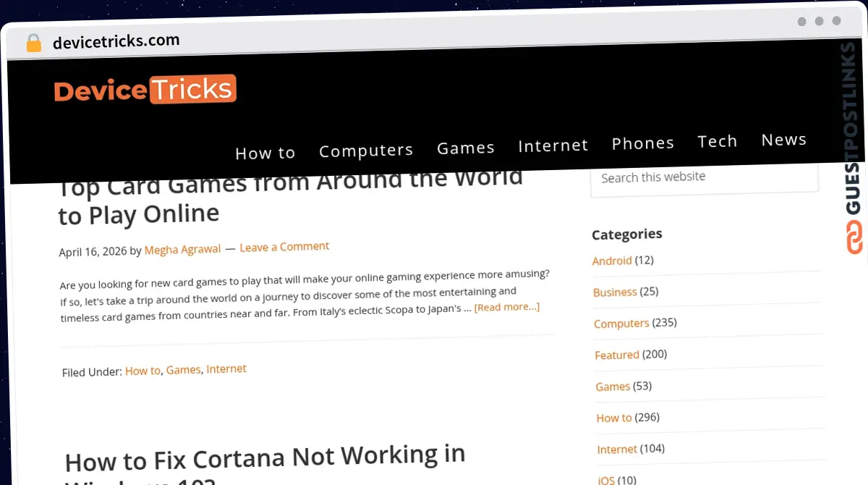Click the DeviceTricks logo
This screenshot has width=868, height=485.
pos(145,90)
